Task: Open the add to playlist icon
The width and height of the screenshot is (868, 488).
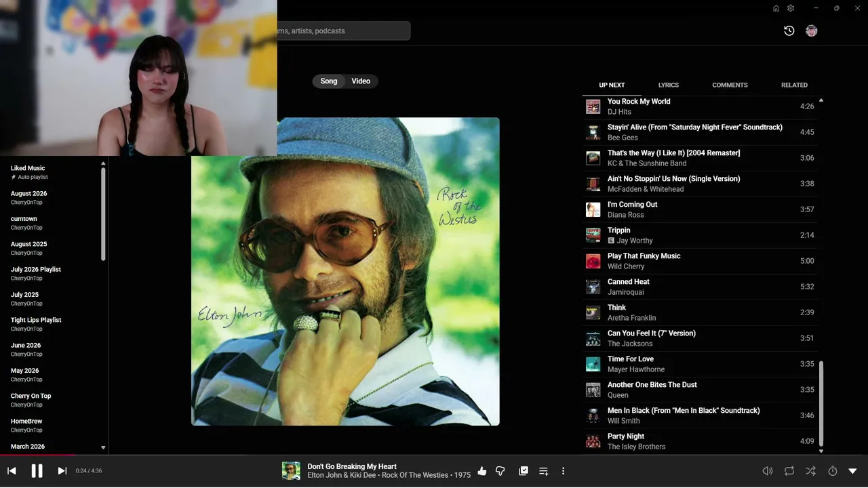Action: pyautogui.click(x=543, y=471)
